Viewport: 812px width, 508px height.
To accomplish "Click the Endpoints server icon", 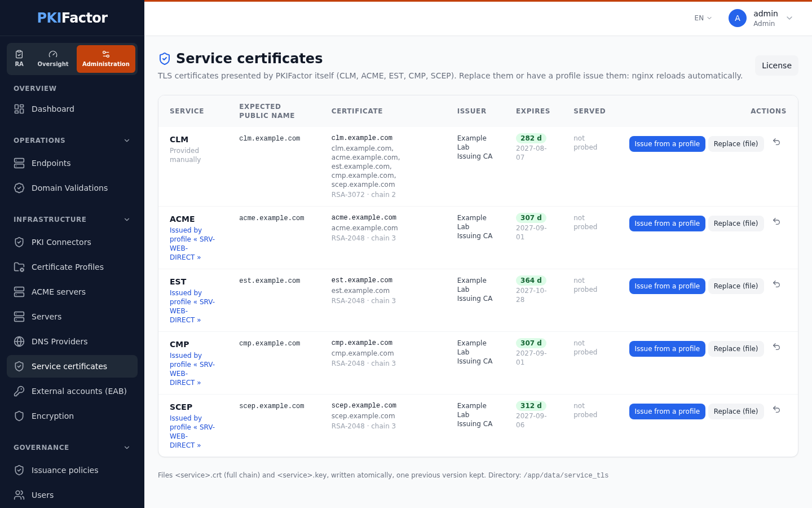I will tap(19, 163).
